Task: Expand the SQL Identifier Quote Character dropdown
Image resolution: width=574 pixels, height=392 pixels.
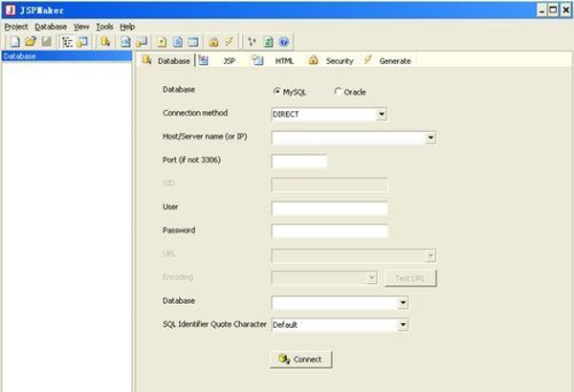Action: point(404,325)
